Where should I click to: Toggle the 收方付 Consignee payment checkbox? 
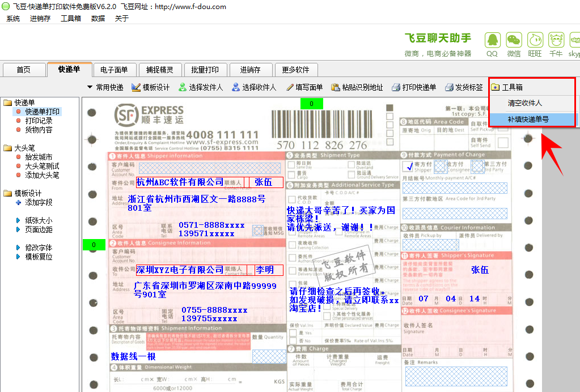click(x=440, y=167)
